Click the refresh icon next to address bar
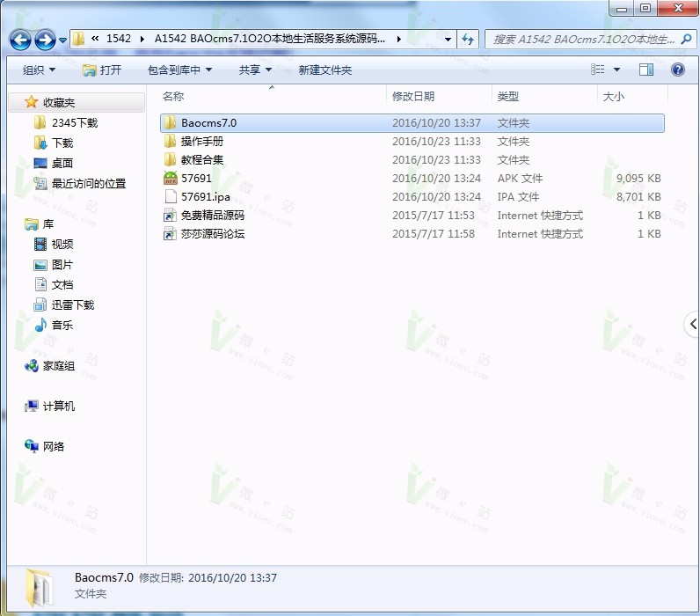Image resolution: width=700 pixels, height=616 pixels. point(468,40)
